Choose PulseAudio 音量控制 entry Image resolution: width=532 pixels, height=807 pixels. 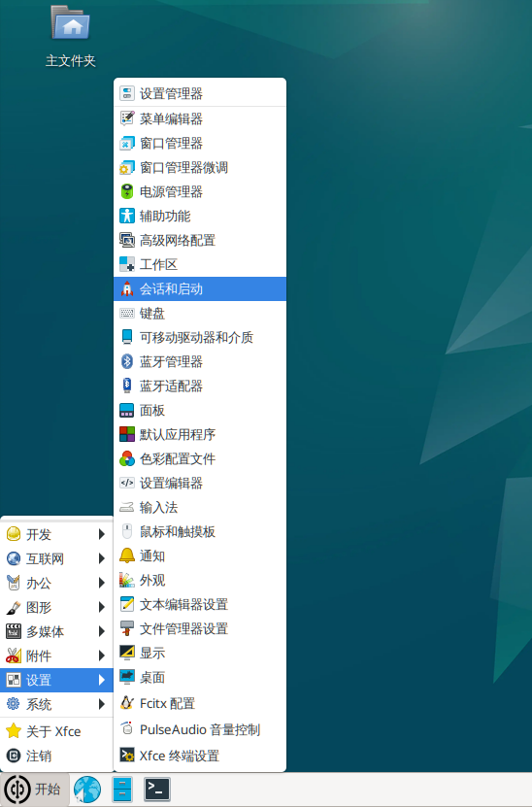tap(200, 729)
